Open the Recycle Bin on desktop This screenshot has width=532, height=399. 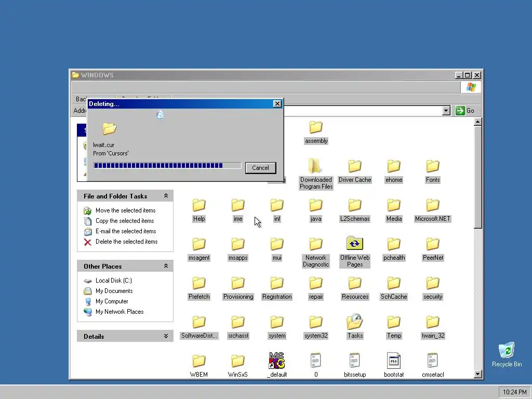pyautogui.click(x=507, y=354)
